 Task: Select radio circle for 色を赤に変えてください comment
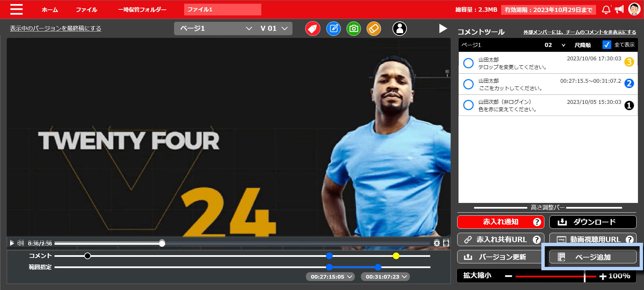[468, 105]
